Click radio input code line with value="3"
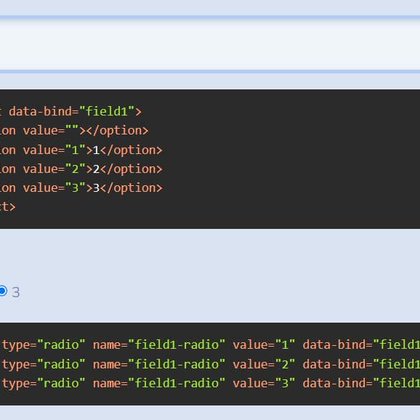The image size is (420, 420). (x=210, y=383)
